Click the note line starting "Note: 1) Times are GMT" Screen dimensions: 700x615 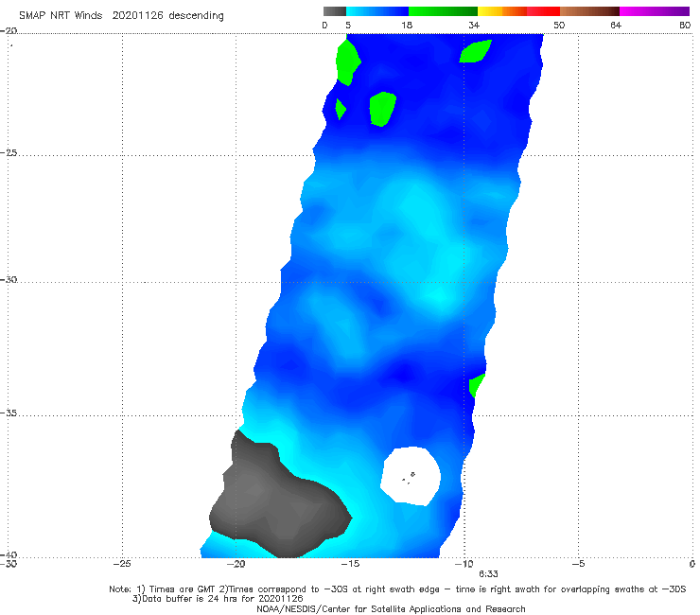click(397, 589)
